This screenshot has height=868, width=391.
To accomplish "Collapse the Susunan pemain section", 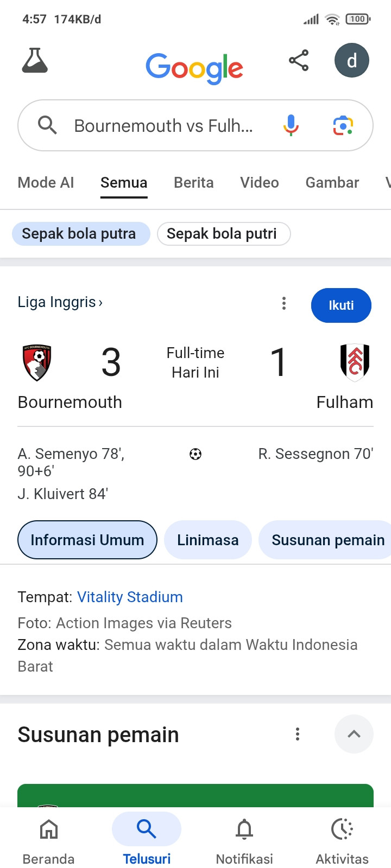I will [x=354, y=734].
